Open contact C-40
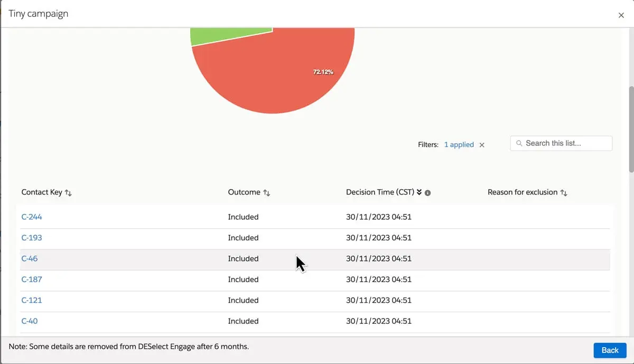 click(x=30, y=321)
